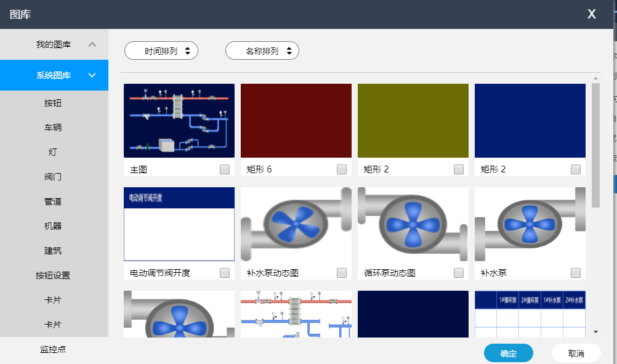
Task: Select the 阀门 category
Action: coord(54,177)
